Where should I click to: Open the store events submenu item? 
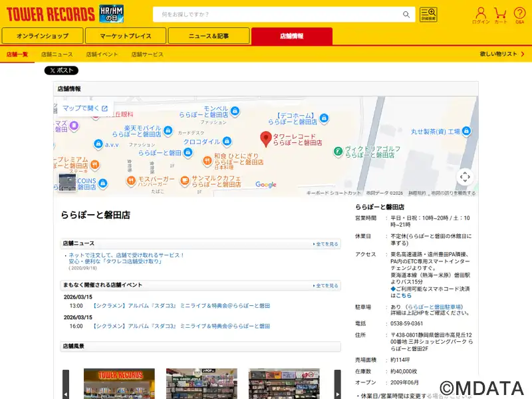pos(102,54)
